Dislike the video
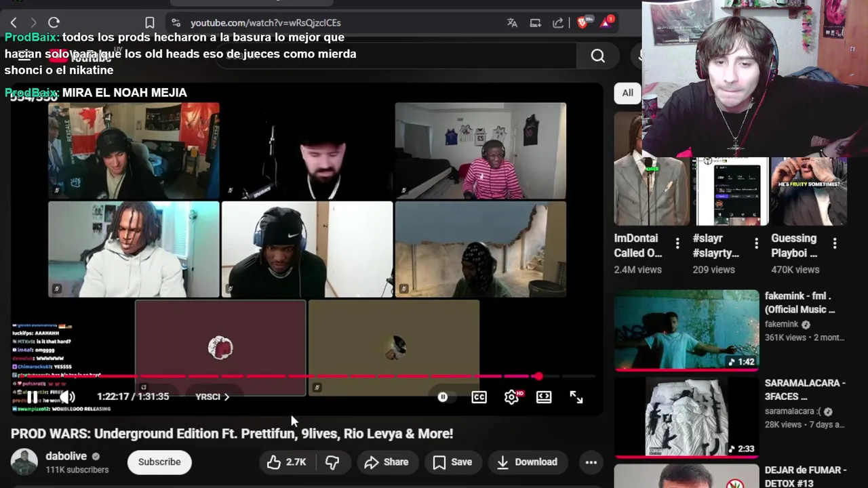Viewport: 868px width, 488px height. tap(332, 462)
